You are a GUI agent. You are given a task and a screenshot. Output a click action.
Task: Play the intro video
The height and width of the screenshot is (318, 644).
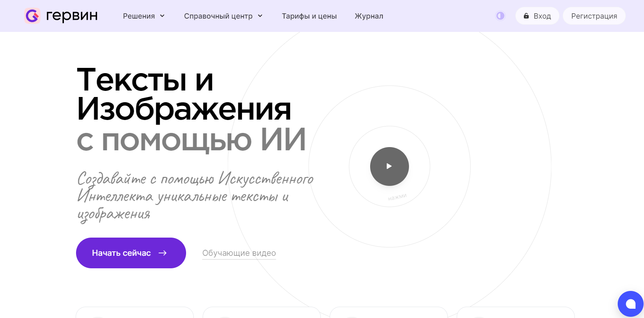click(x=390, y=166)
